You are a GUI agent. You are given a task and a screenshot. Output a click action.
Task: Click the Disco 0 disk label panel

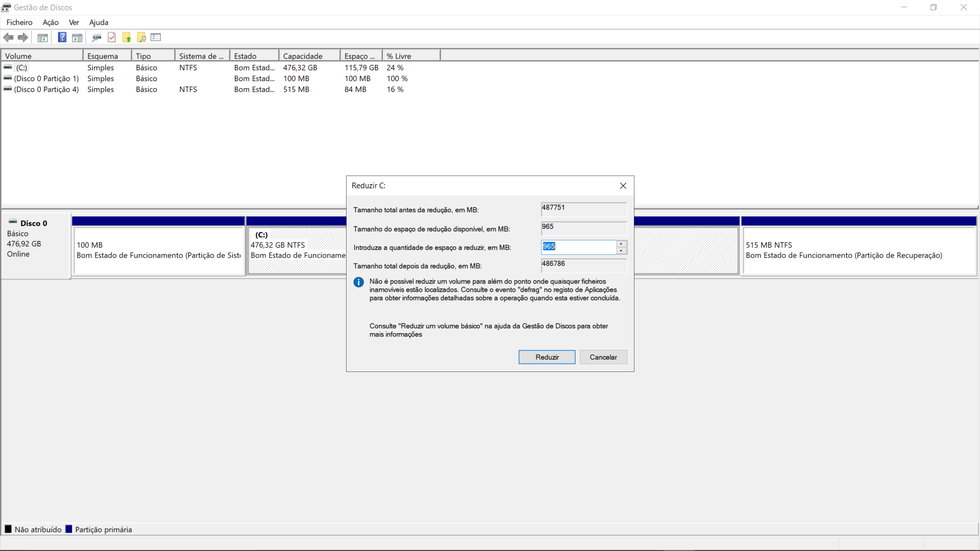point(36,246)
